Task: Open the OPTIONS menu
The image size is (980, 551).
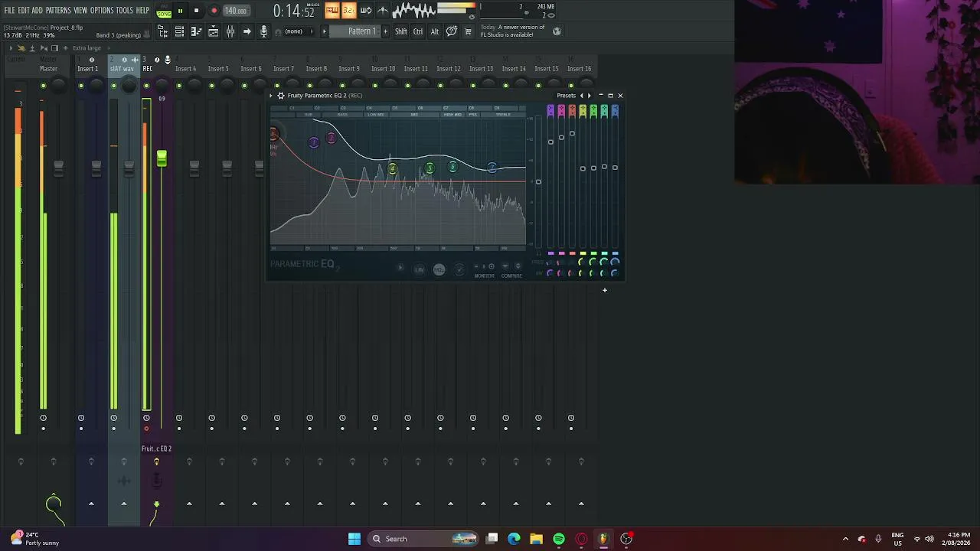Action: pos(102,11)
